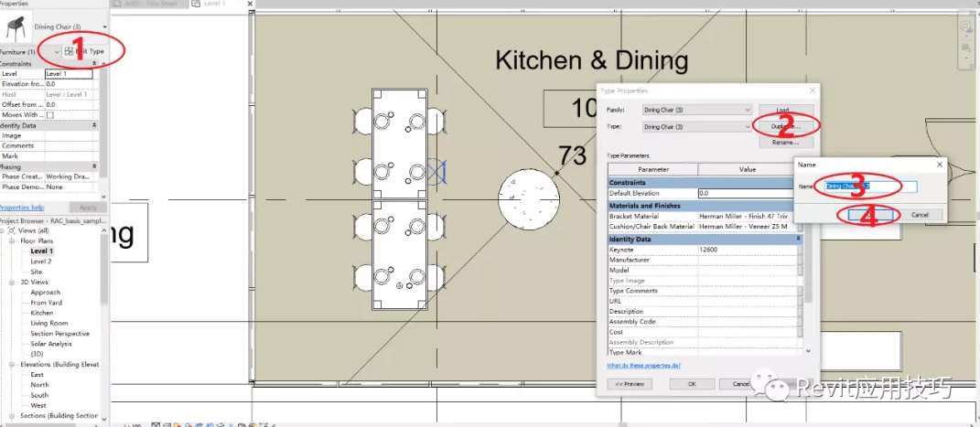This screenshot has height=427, width=980.
Task: Switch to the A001 - Title Sheet tab
Action: (148, 4)
